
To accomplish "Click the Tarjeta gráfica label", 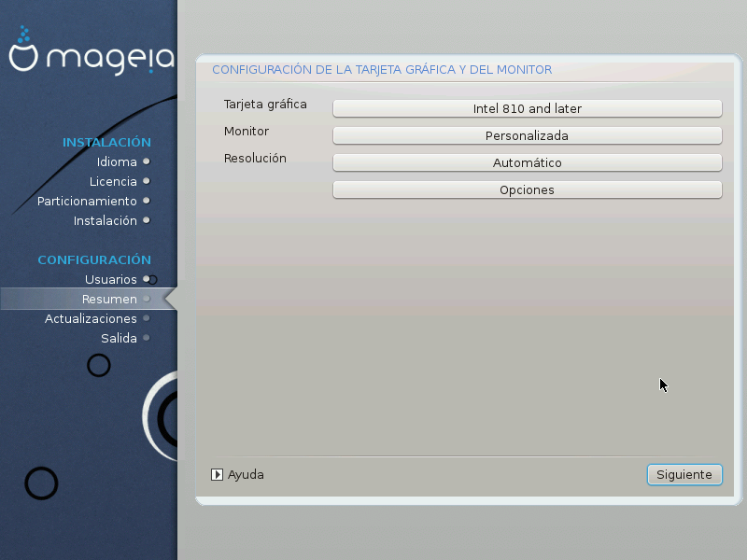I will point(265,105).
